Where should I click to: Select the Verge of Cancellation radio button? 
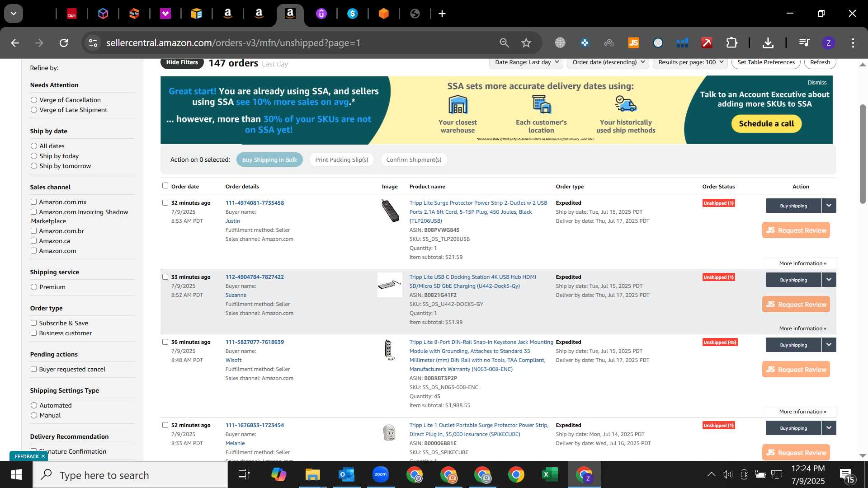tap(34, 100)
